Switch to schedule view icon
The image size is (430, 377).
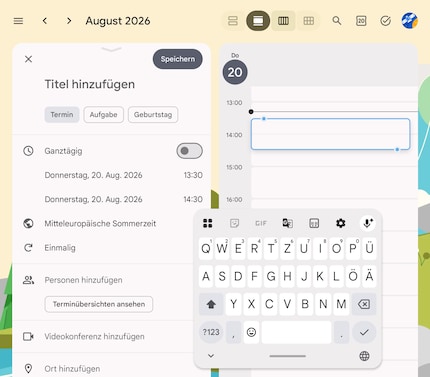point(233,21)
